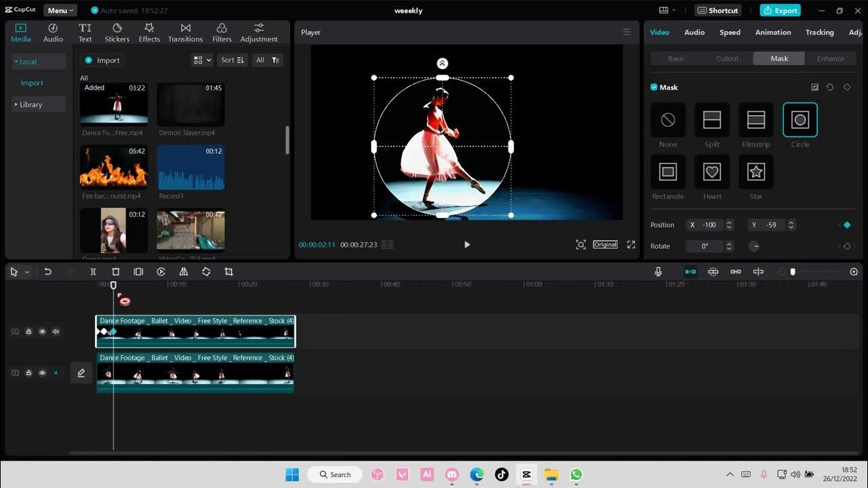Click the Linkage icon in timeline toolbar
Image resolution: width=868 pixels, height=488 pixels.
(736, 272)
